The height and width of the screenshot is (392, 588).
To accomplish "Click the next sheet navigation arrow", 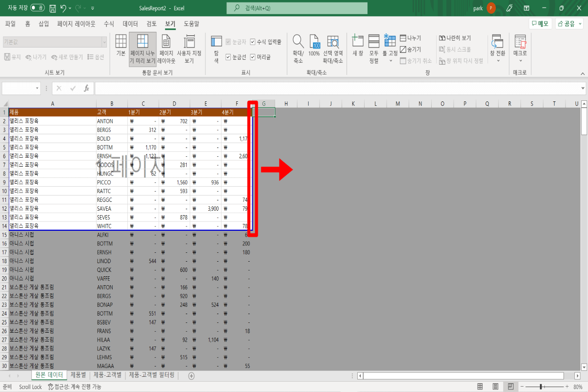I will [x=18, y=376].
